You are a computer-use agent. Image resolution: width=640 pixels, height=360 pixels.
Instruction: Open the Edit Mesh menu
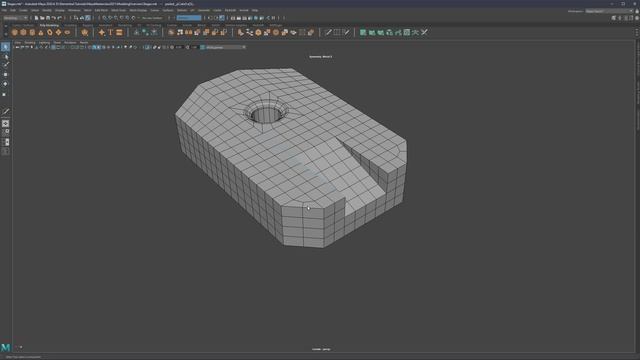101,10
